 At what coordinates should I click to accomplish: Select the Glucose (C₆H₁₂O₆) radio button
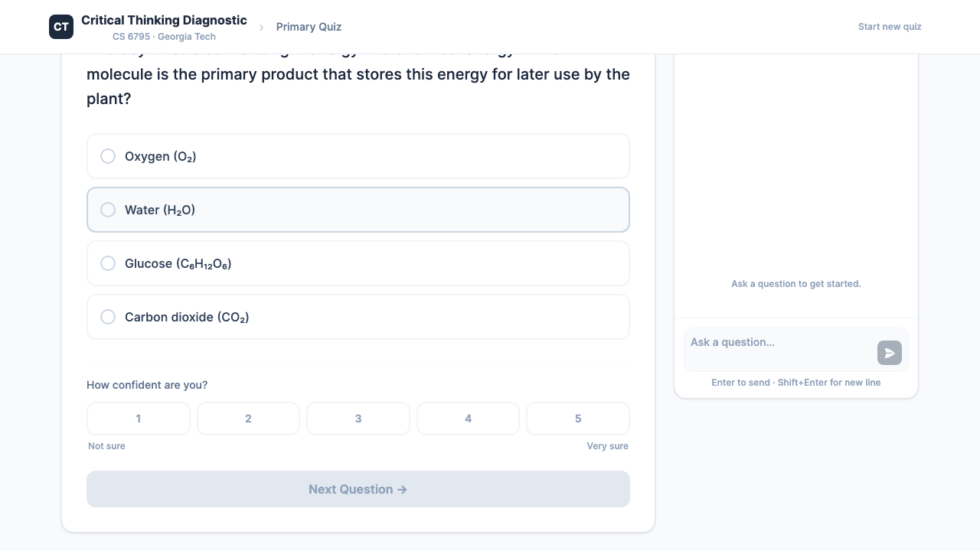pos(108,263)
